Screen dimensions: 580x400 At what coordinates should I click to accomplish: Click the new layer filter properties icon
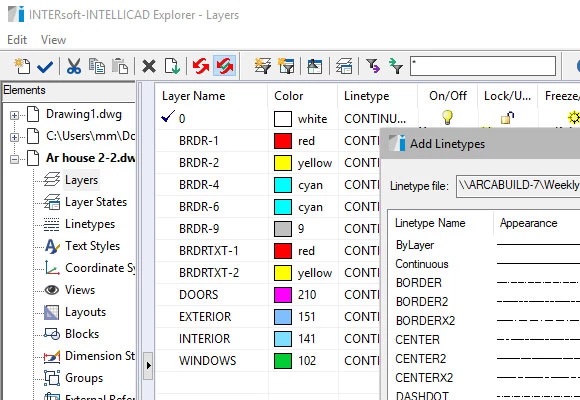pos(263,67)
